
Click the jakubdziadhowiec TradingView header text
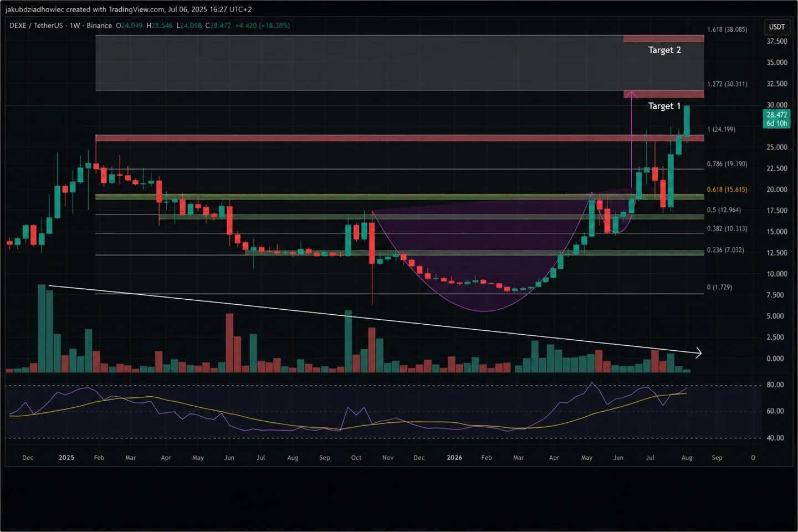pos(129,9)
